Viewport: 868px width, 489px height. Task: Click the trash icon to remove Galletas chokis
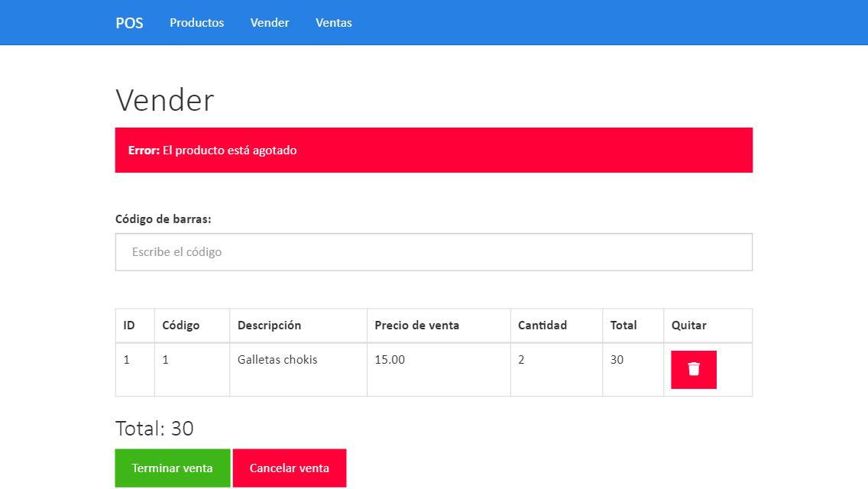pyautogui.click(x=693, y=370)
